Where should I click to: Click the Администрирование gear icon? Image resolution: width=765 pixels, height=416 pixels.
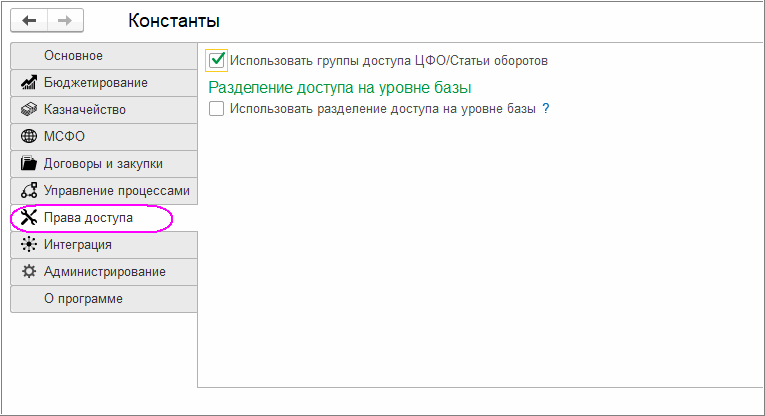coord(28,272)
